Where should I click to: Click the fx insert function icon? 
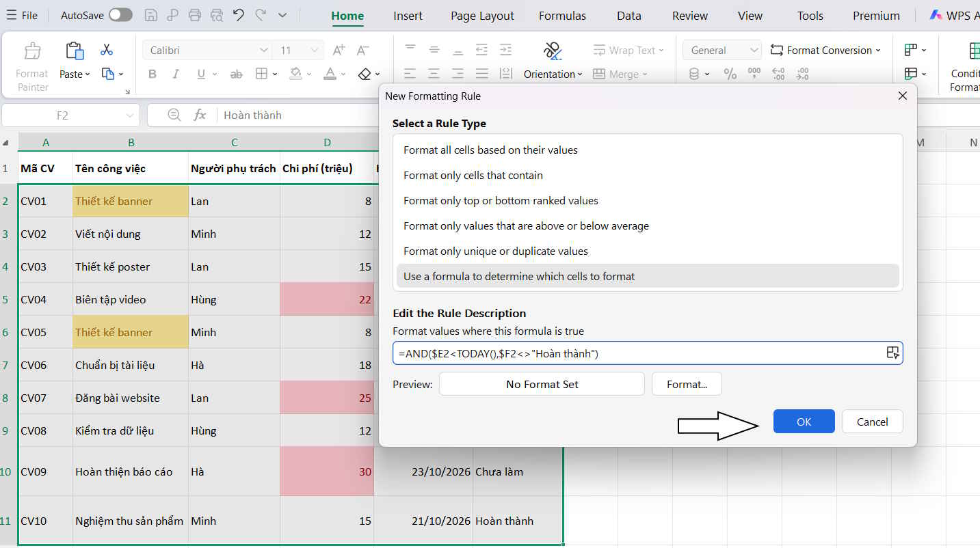pos(200,115)
